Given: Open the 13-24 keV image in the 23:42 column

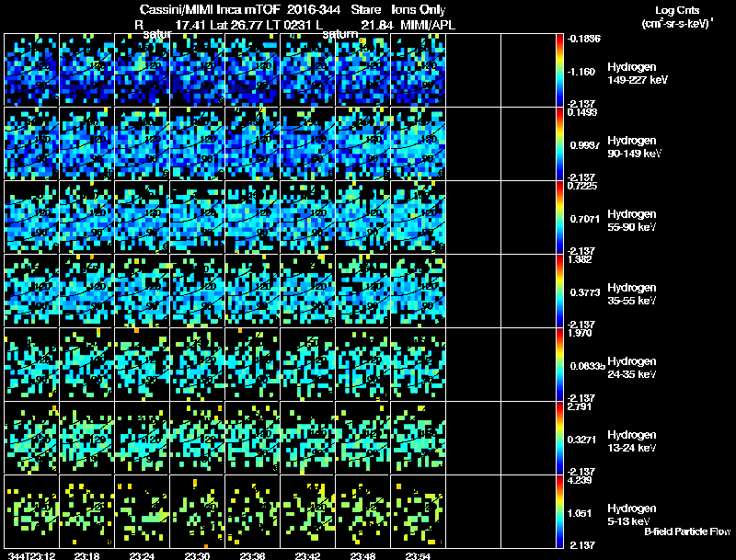Looking at the screenshot, I should [x=307, y=438].
